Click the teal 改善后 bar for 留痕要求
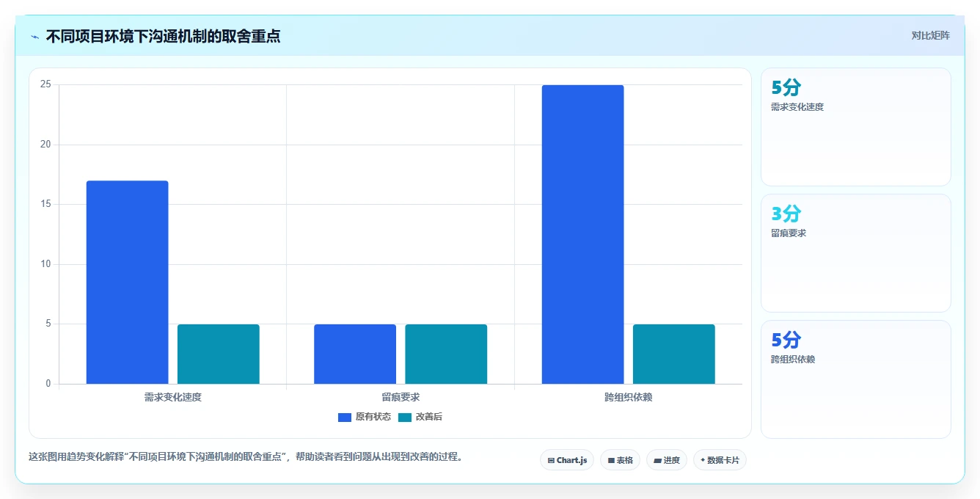980x499 pixels. point(446,354)
